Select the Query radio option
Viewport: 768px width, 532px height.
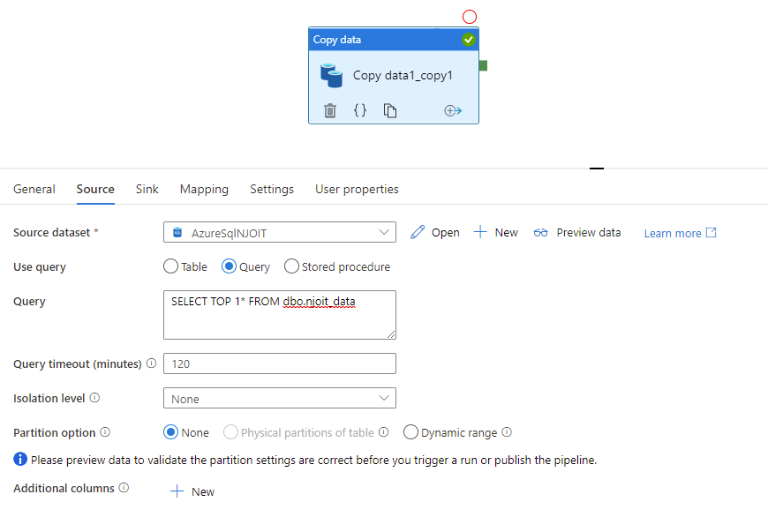point(229,266)
